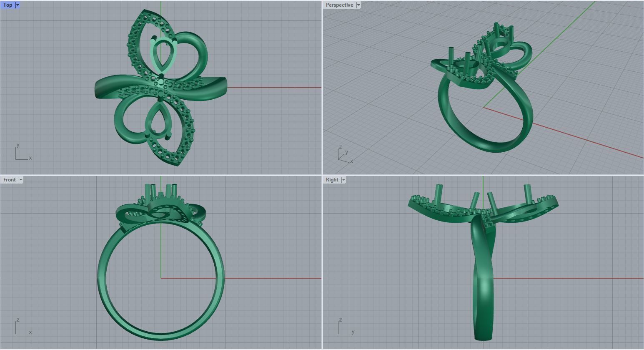Click the ring shank in Right view

pos(484,292)
